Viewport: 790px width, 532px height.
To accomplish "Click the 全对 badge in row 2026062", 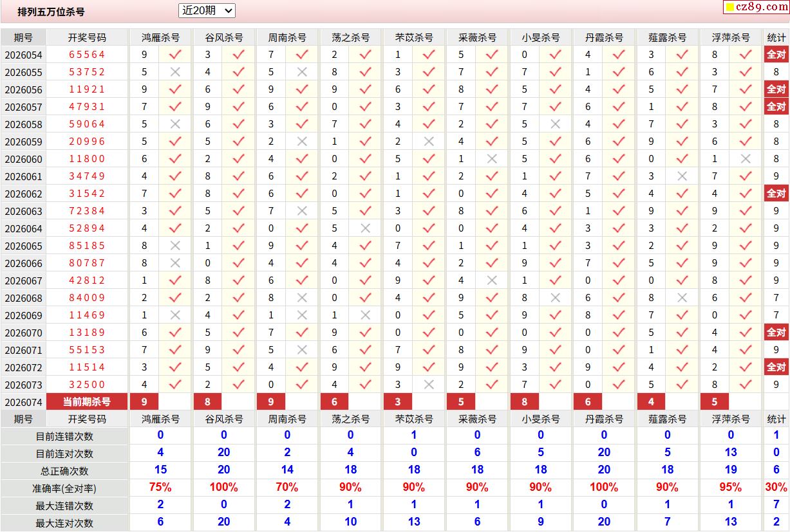I will tap(776, 194).
